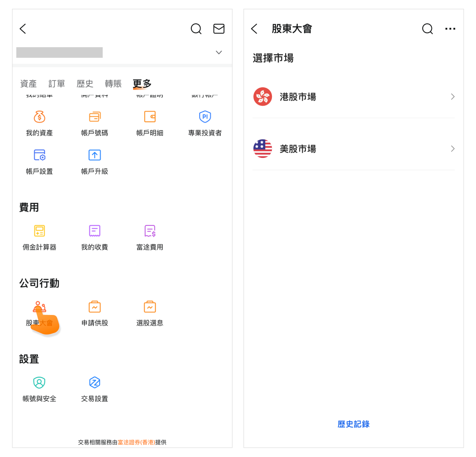Screen dimensions: 476x457
Task: Open the 歷史記錄 history link
Action: point(353,424)
